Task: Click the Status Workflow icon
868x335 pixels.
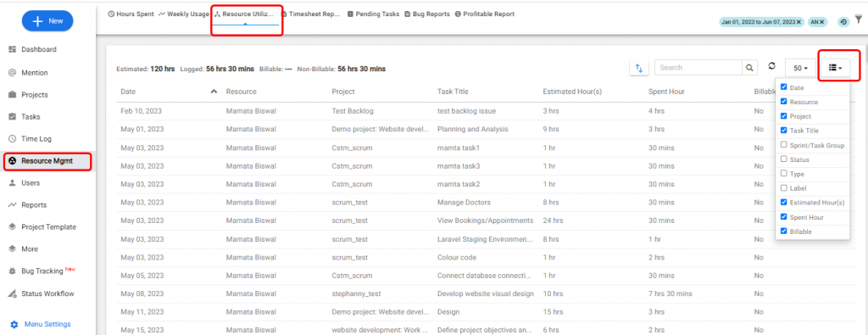Action: [x=12, y=293]
